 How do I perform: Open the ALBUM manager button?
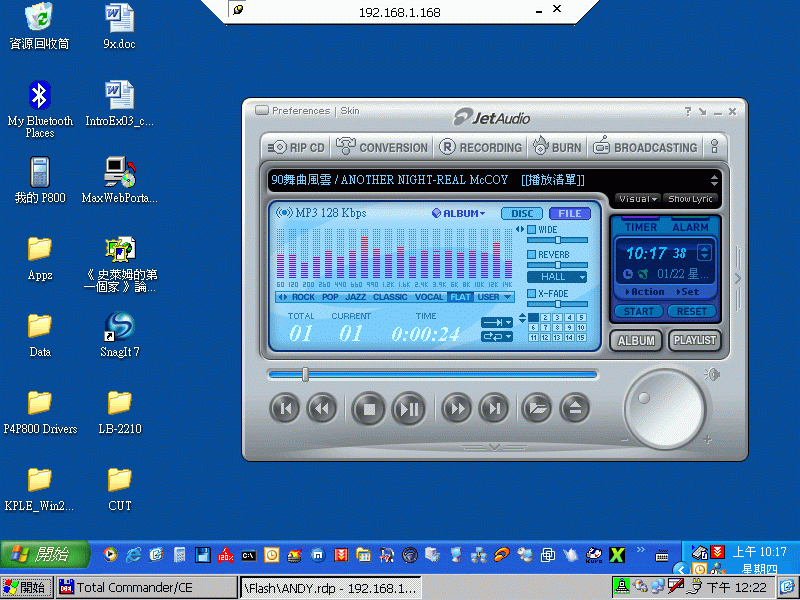tap(636, 341)
